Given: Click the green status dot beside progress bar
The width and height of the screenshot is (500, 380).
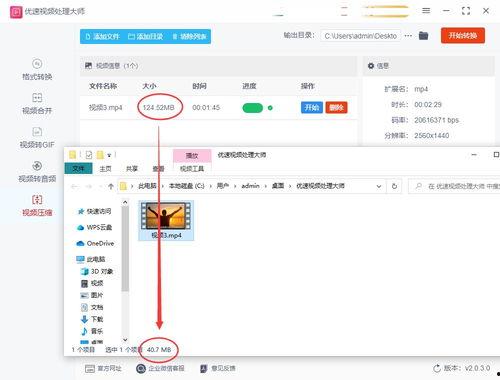Looking at the screenshot, I should 270,108.
